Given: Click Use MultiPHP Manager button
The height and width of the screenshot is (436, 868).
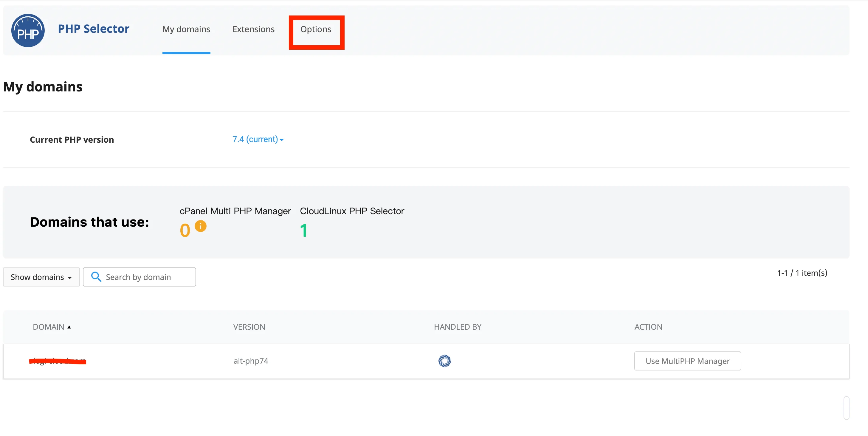Looking at the screenshot, I should tap(687, 361).
